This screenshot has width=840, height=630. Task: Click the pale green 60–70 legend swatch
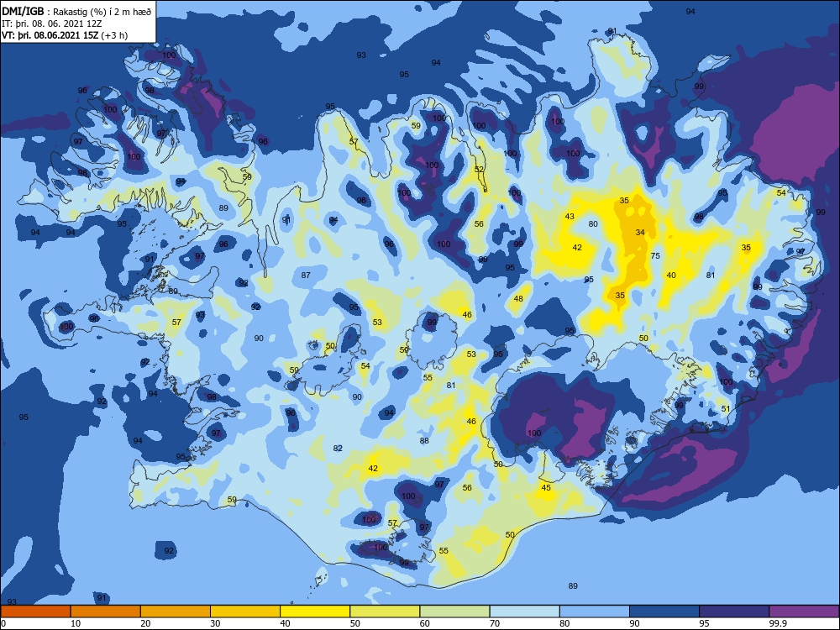tap(454, 612)
